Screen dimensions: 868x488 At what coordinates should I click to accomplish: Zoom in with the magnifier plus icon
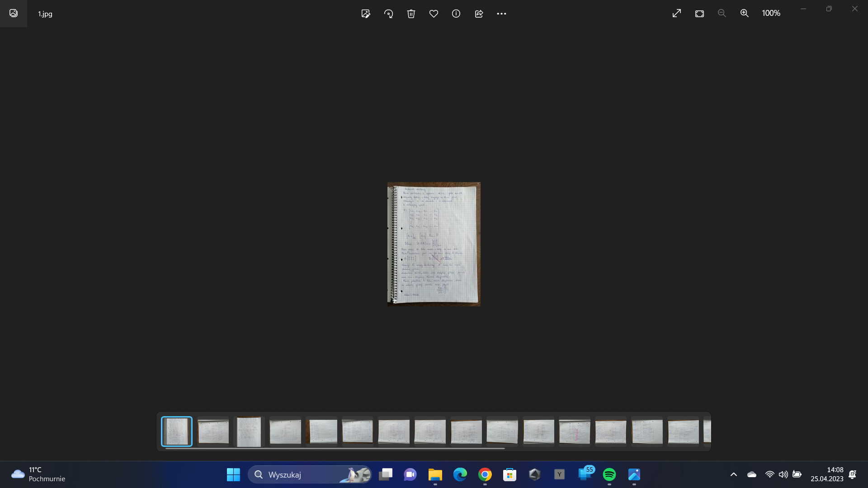tap(745, 14)
